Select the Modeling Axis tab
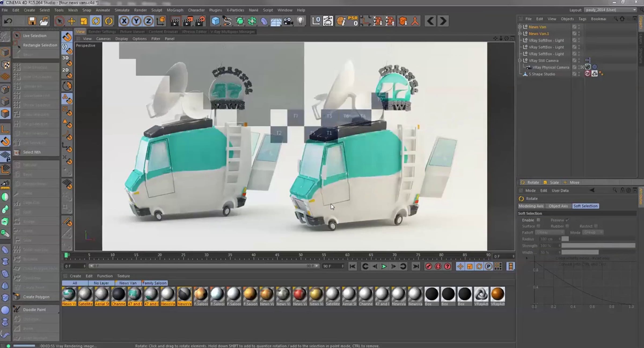Viewport: 644px width, 348px height. pos(531,206)
